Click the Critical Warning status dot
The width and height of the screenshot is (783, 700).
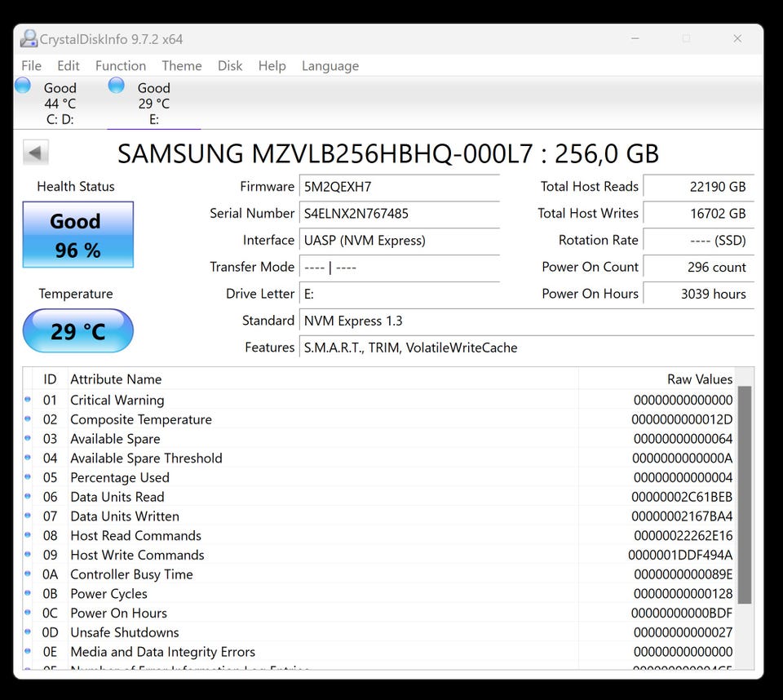point(28,400)
